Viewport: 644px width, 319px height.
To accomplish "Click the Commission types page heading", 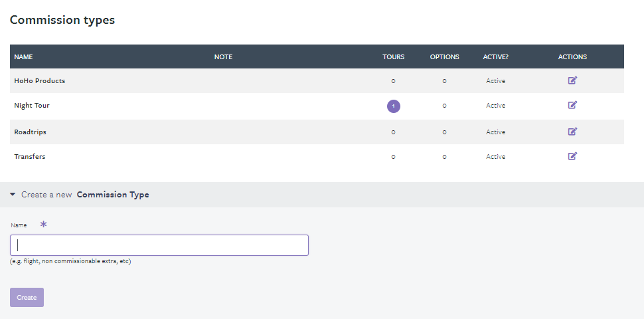I will click(x=62, y=20).
